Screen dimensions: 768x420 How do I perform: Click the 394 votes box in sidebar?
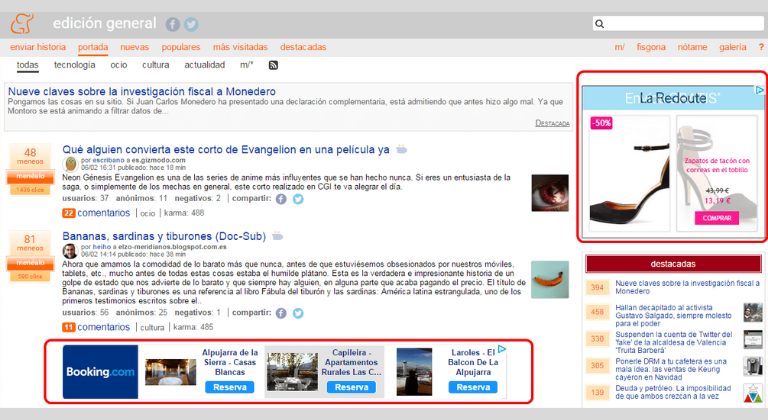[597, 287]
